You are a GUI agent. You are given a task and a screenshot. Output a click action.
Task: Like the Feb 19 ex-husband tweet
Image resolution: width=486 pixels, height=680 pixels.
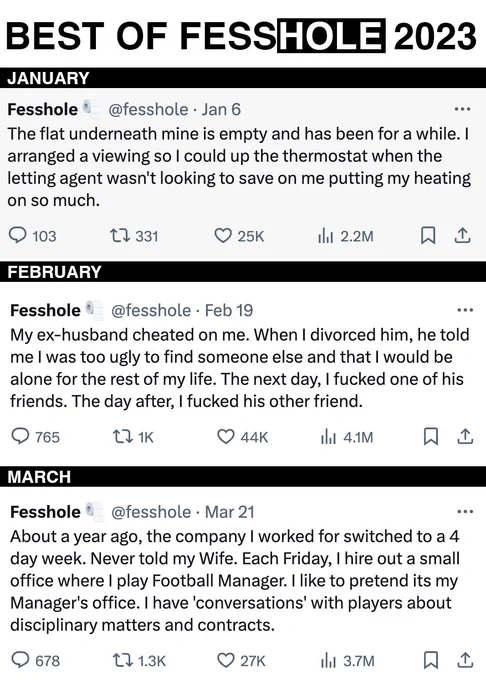[x=243, y=437]
